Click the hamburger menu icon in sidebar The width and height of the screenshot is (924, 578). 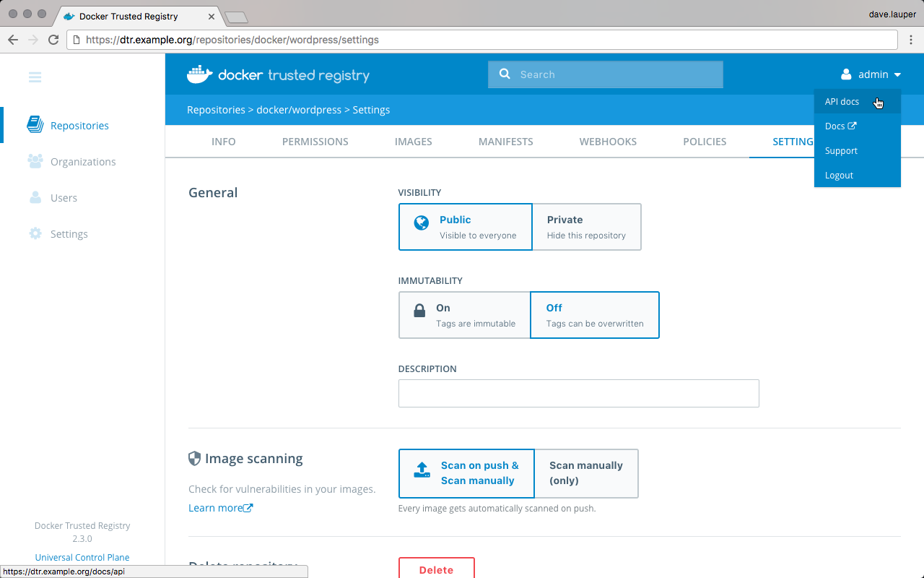(35, 77)
